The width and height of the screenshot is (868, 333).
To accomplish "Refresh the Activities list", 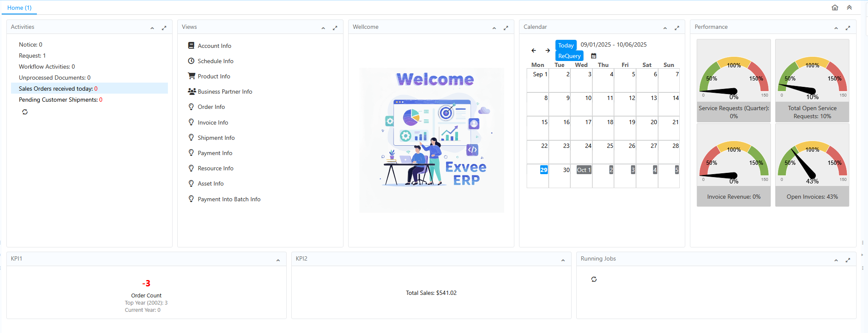I will pos(25,112).
